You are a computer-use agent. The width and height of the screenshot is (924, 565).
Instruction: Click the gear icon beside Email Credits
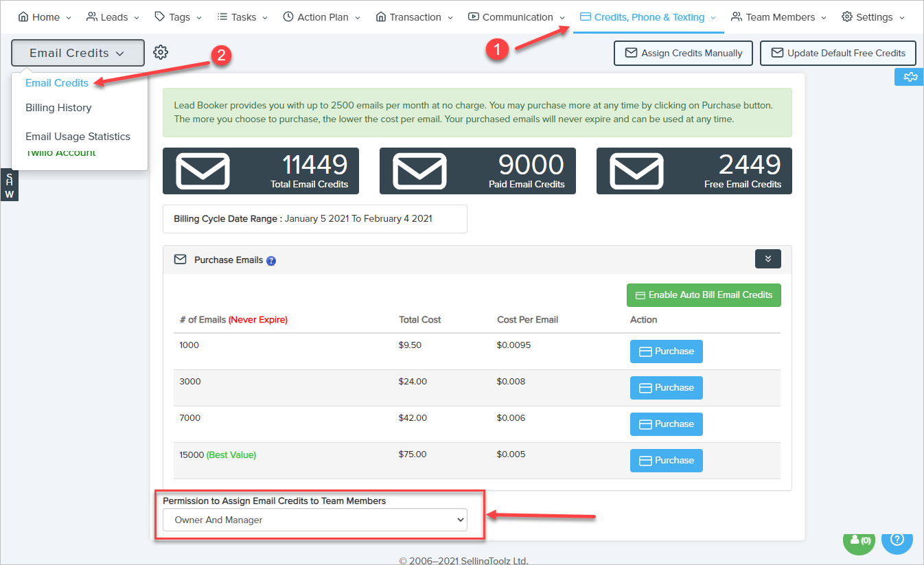(161, 52)
